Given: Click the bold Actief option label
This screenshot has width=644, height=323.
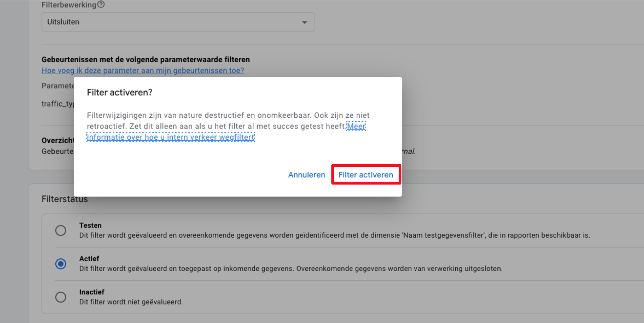Looking at the screenshot, I should pyautogui.click(x=89, y=259).
